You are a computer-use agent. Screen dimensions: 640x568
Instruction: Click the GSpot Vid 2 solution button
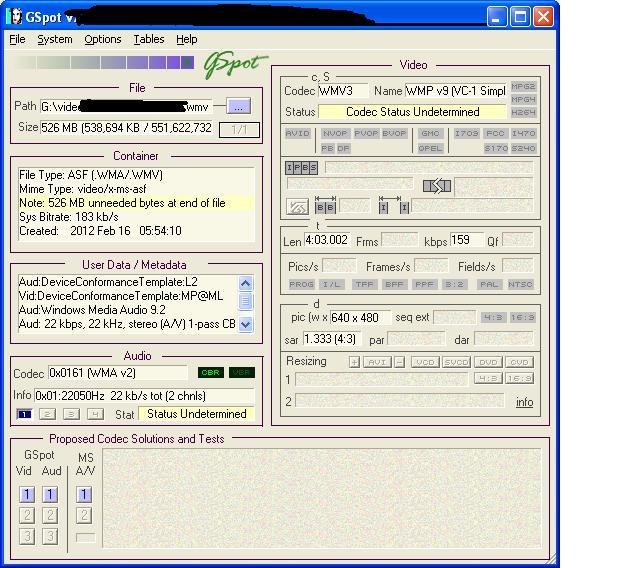click(x=27, y=515)
